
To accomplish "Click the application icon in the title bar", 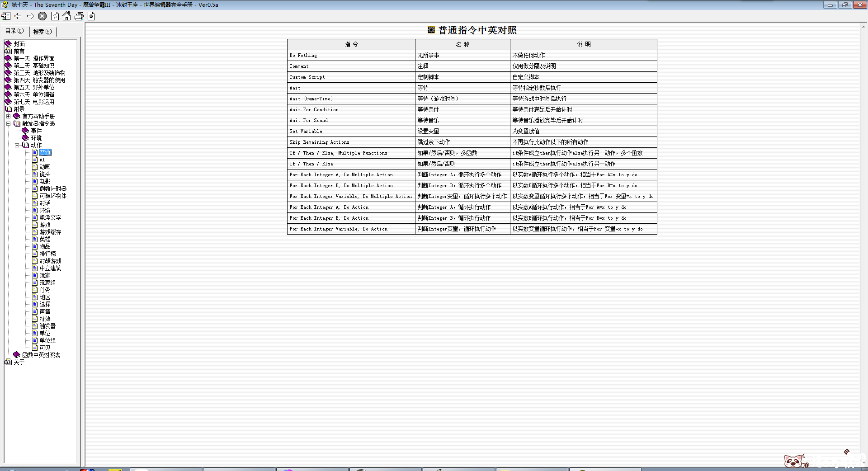I will [x=4, y=5].
